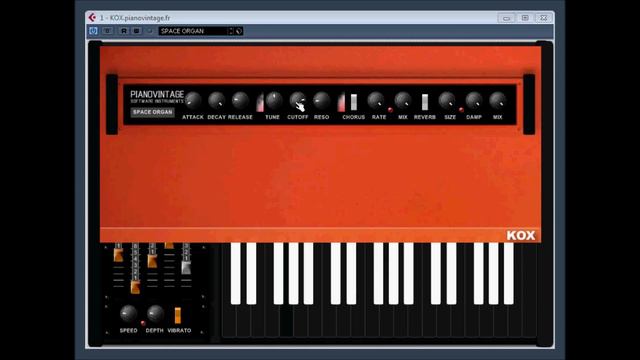Click the ATTACK knob
The width and height of the screenshot is (640, 360).
click(193, 100)
